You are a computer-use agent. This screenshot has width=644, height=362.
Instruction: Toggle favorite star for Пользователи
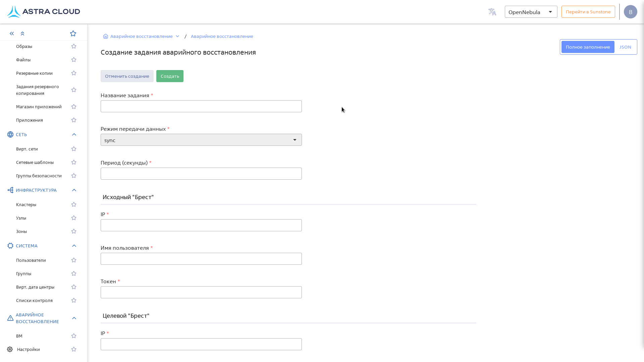[74, 260]
